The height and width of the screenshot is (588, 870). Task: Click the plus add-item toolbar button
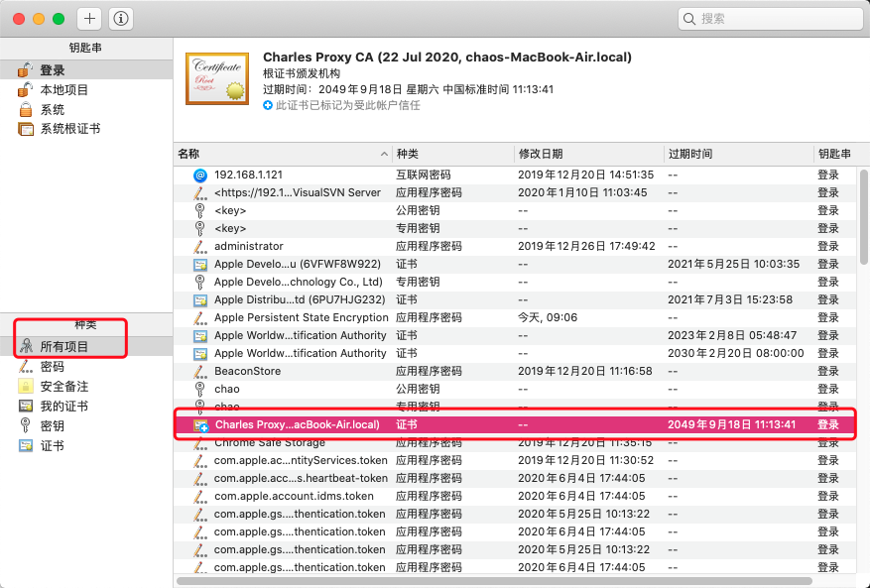click(x=89, y=19)
